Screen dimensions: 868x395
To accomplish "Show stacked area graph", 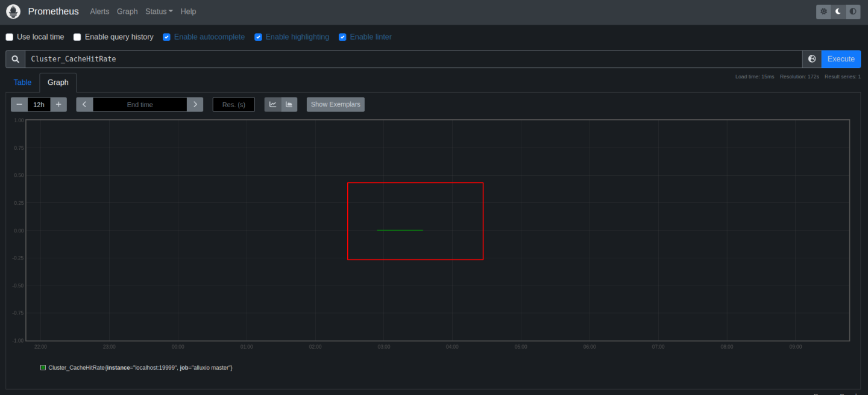I will point(289,105).
